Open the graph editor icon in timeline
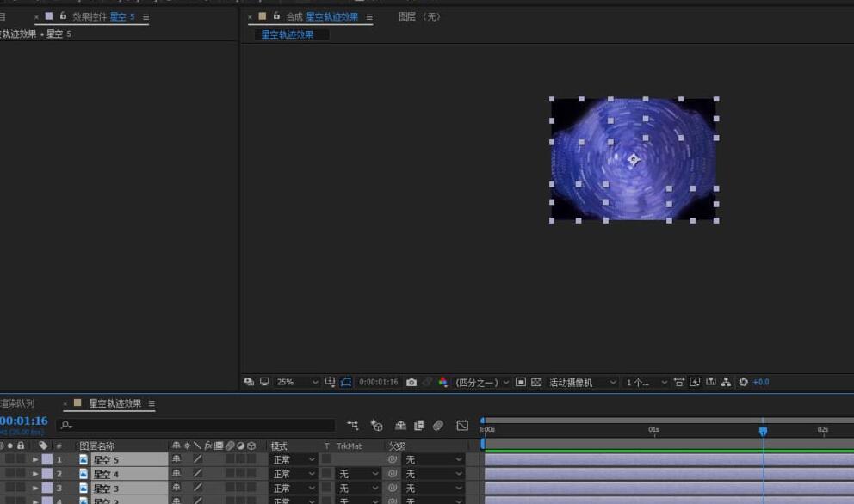854x504 pixels. pyautogui.click(x=462, y=425)
